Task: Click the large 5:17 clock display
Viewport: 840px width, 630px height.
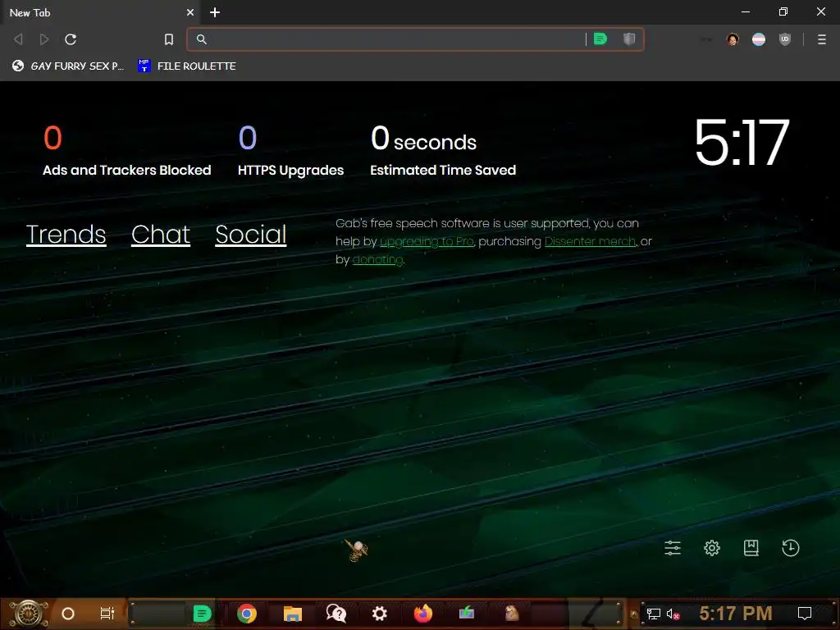Action: pos(742,143)
